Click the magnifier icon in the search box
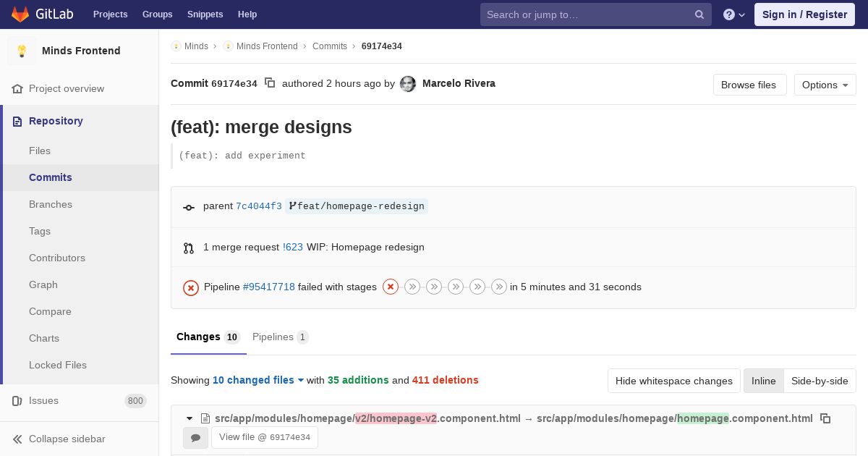The height and width of the screenshot is (456, 868). (699, 14)
